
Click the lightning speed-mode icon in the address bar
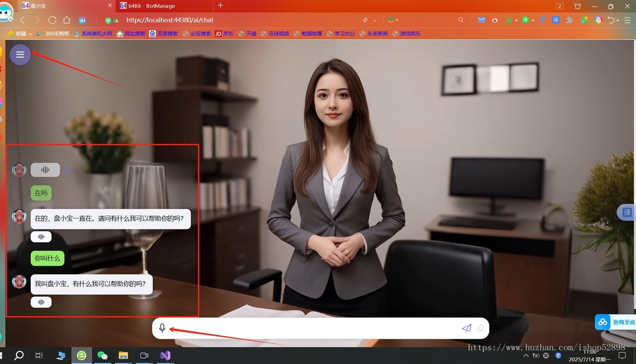click(365, 20)
